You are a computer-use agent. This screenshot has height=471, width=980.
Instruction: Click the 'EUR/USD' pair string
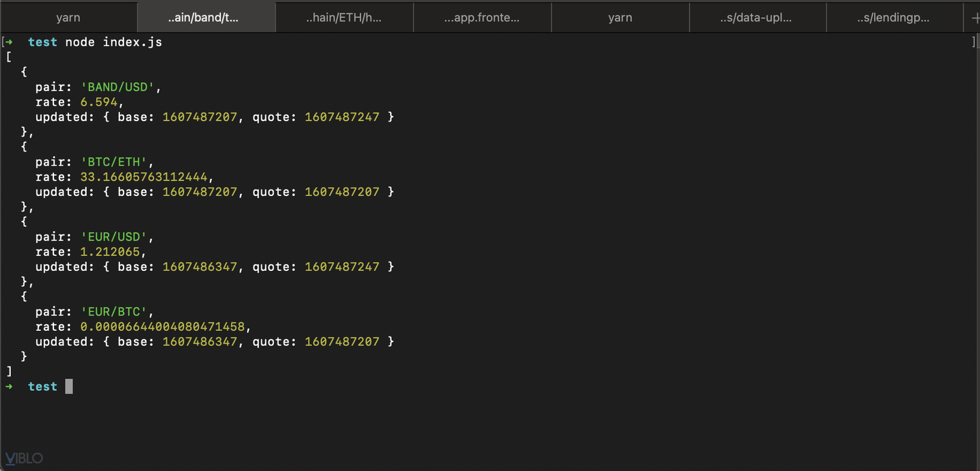pyautogui.click(x=114, y=237)
